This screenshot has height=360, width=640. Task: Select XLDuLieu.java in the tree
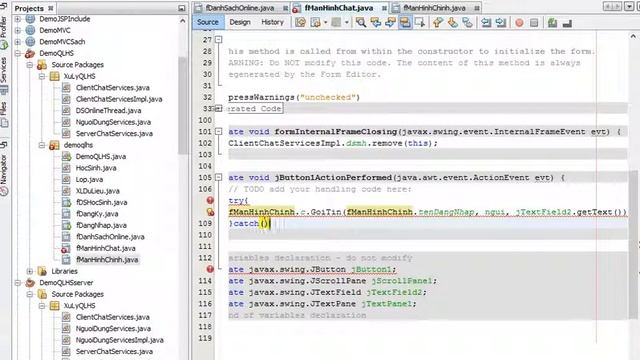pos(98,191)
